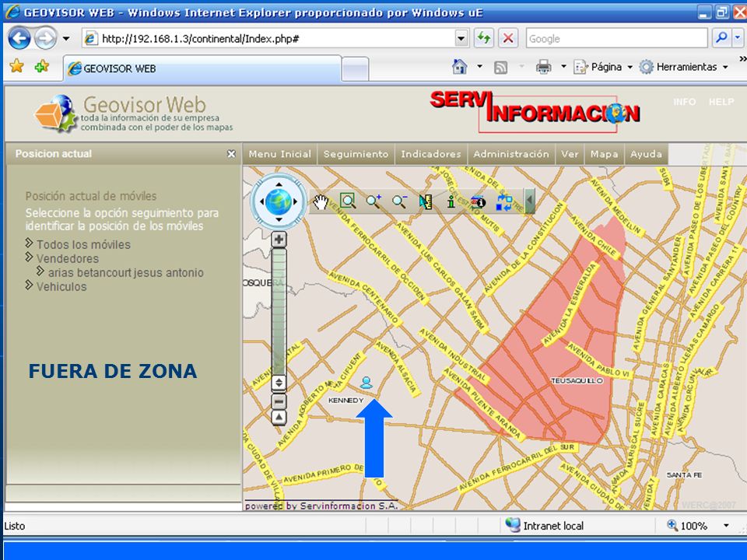Screen dimensions: 747x560
Task: Open the Home button dropdown arrow
Action: pos(480,67)
